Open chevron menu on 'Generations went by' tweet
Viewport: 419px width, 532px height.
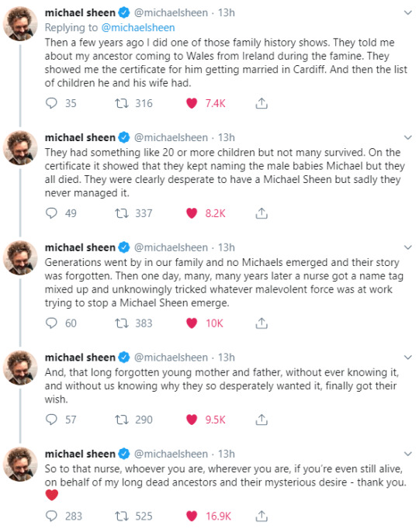click(x=408, y=247)
